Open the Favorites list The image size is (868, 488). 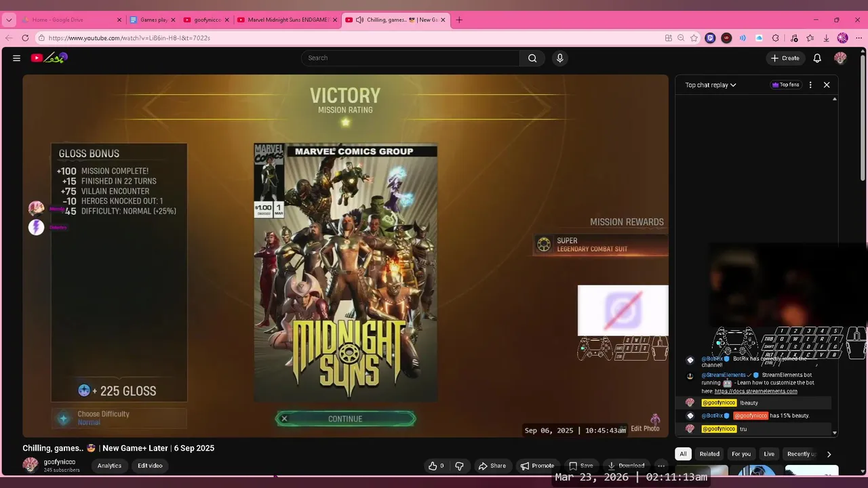[x=810, y=38]
